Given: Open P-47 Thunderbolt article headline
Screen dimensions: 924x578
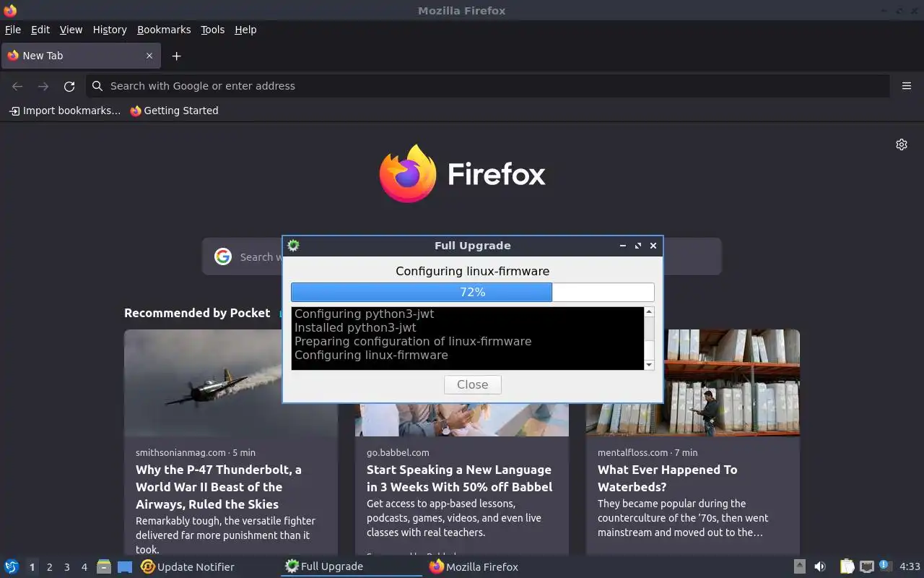Looking at the screenshot, I should tap(219, 487).
